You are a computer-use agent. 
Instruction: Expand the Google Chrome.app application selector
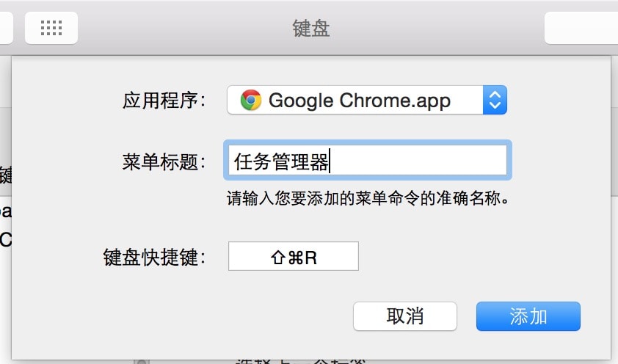tap(367, 100)
